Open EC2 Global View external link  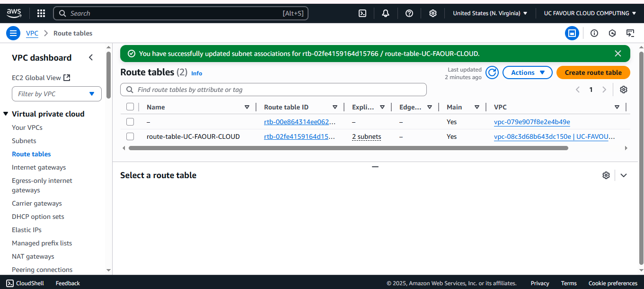click(41, 78)
